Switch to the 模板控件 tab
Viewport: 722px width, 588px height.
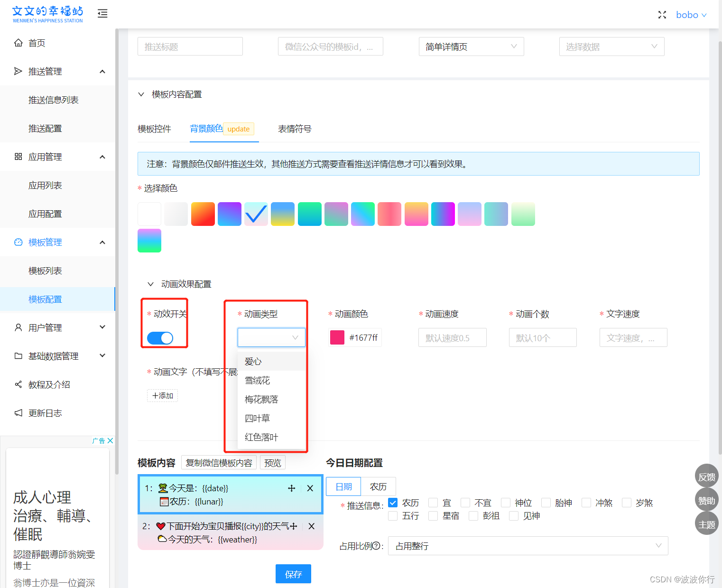tap(154, 129)
